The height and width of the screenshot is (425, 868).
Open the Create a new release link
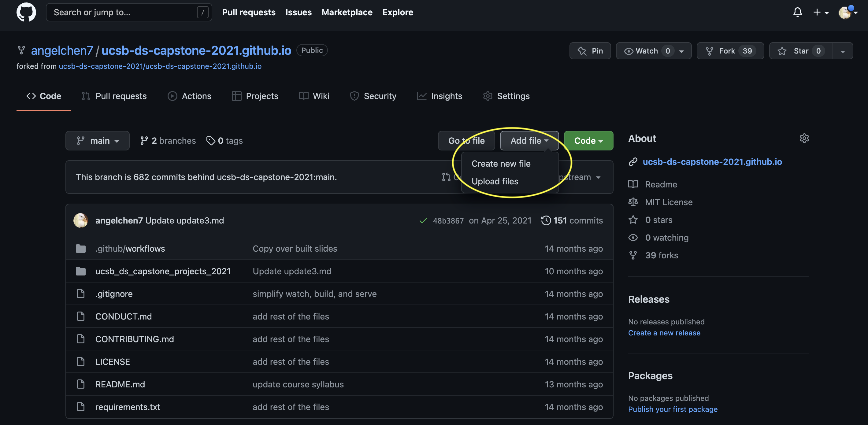664,333
